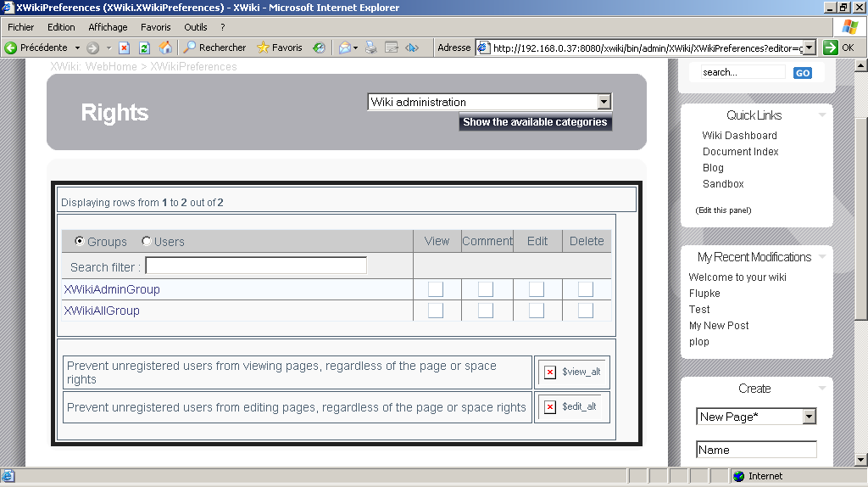868x487 pixels.
Task: Click the Discuss toolbar icon
Action: pos(411,48)
